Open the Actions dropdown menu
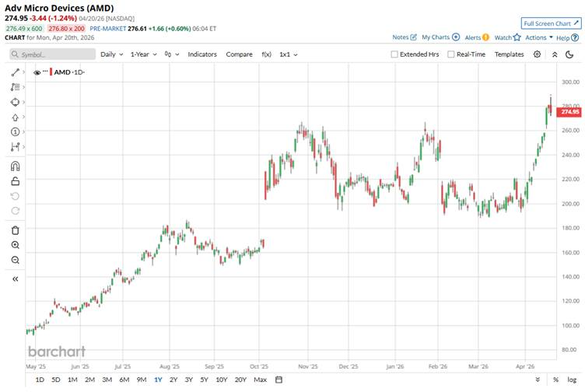The width and height of the screenshot is (585, 392). [x=539, y=37]
